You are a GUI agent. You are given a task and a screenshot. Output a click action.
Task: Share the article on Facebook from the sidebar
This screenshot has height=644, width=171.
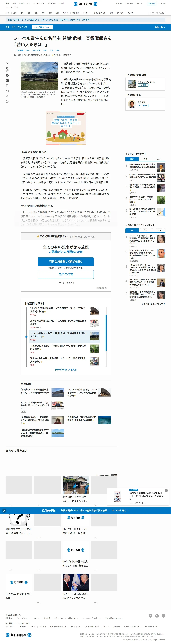pyautogui.click(x=7, y=75)
